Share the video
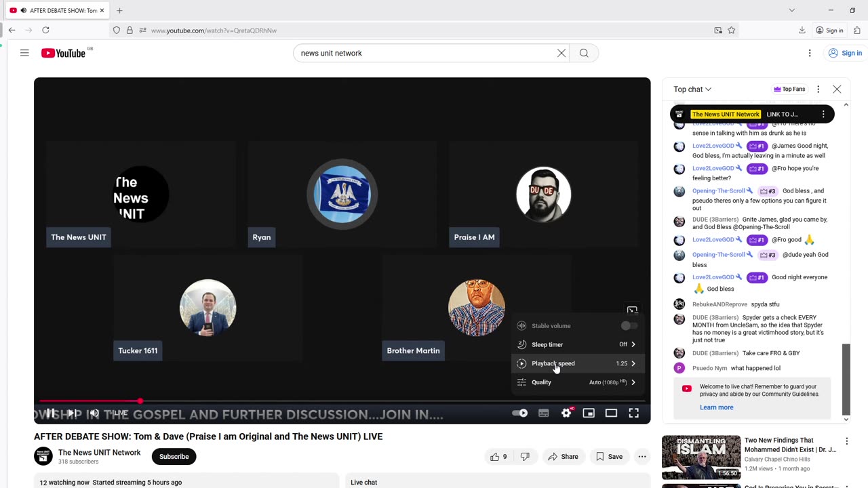Viewport: 868px width, 488px height. tap(563, 457)
